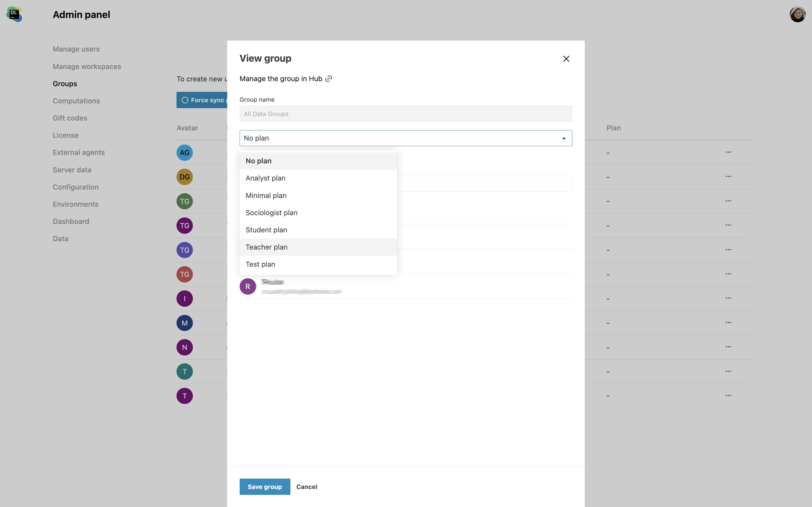The height and width of the screenshot is (507, 812).
Task: Click the R member avatar
Action: [x=248, y=286]
